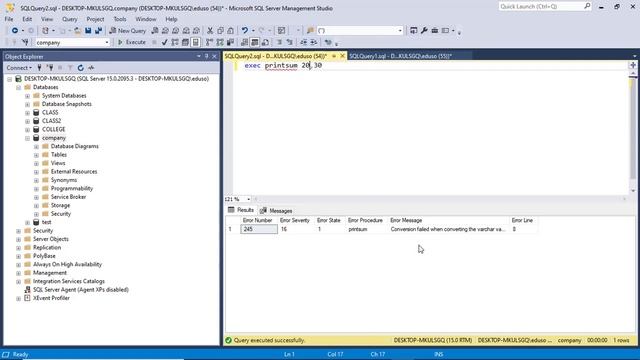Click the Decrease Indent icon
Viewport: 640px width, 360px height.
click(303, 42)
